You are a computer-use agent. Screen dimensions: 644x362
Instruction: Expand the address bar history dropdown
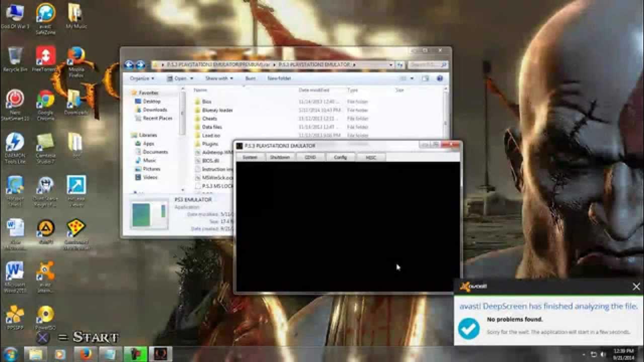(x=391, y=65)
